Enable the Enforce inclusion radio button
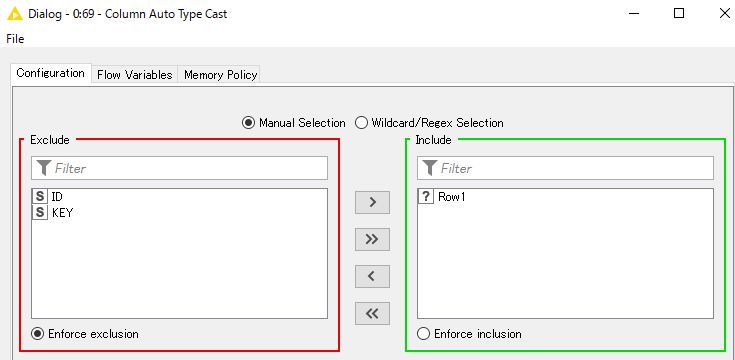735x360 pixels. [x=423, y=334]
